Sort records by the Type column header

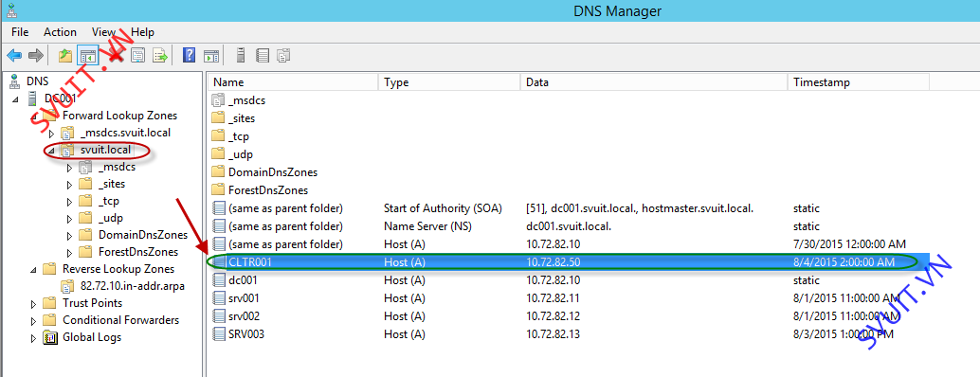[448, 82]
